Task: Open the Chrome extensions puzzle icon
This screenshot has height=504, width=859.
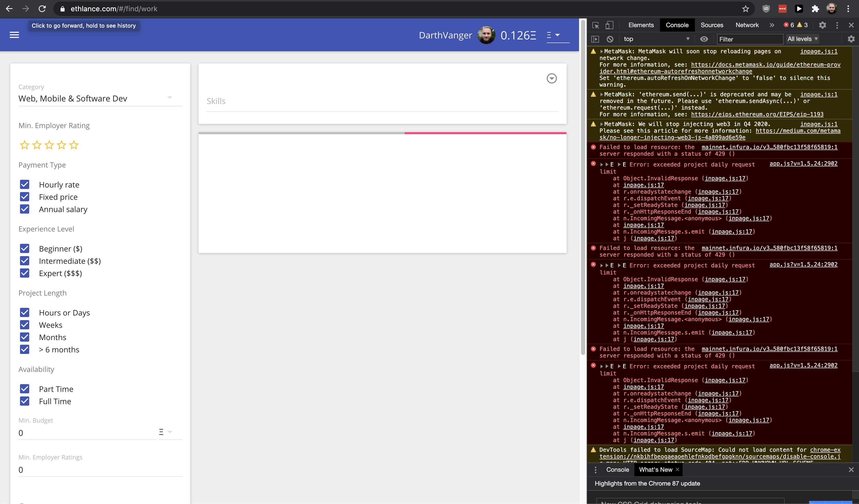Action: pyautogui.click(x=815, y=9)
